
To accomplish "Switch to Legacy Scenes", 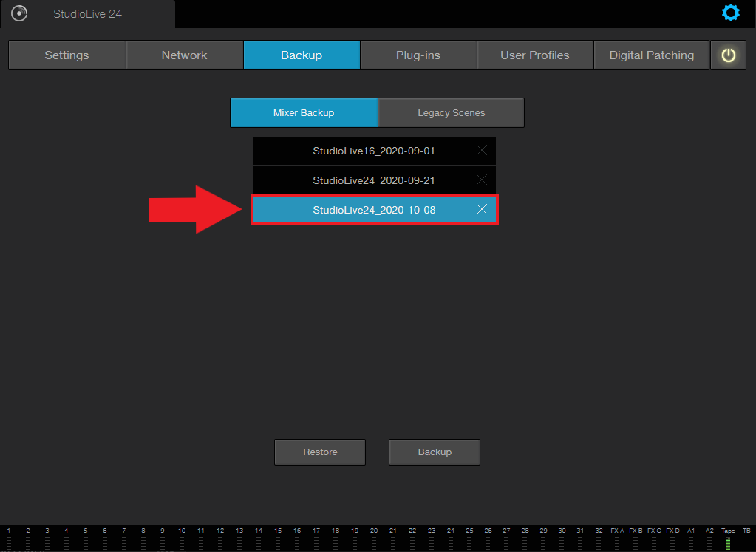I will pos(452,113).
